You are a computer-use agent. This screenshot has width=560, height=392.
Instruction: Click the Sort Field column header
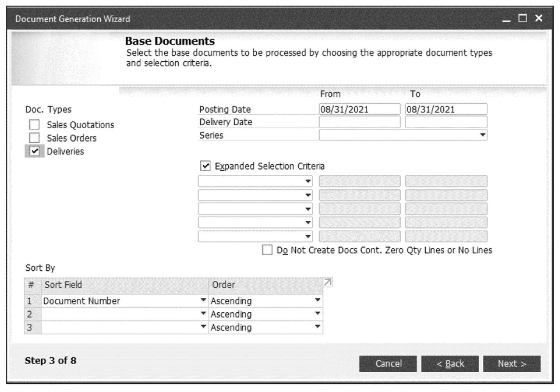[63, 285]
